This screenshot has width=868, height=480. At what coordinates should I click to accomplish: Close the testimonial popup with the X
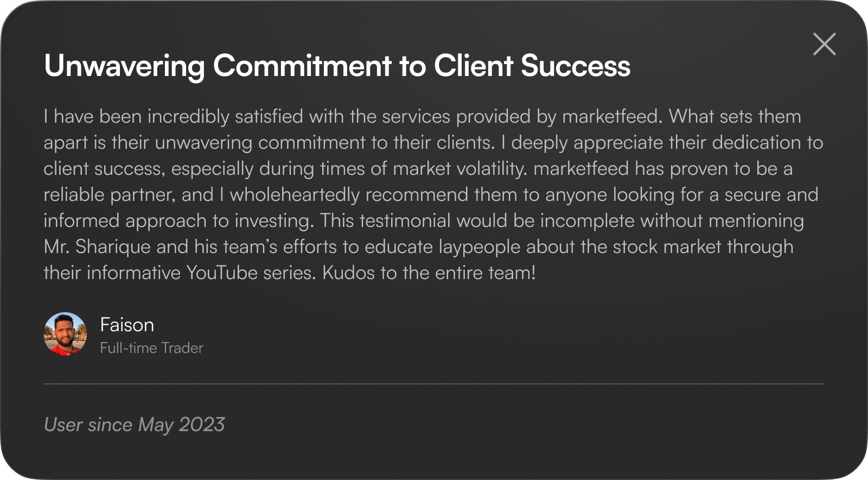pos(824,44)
